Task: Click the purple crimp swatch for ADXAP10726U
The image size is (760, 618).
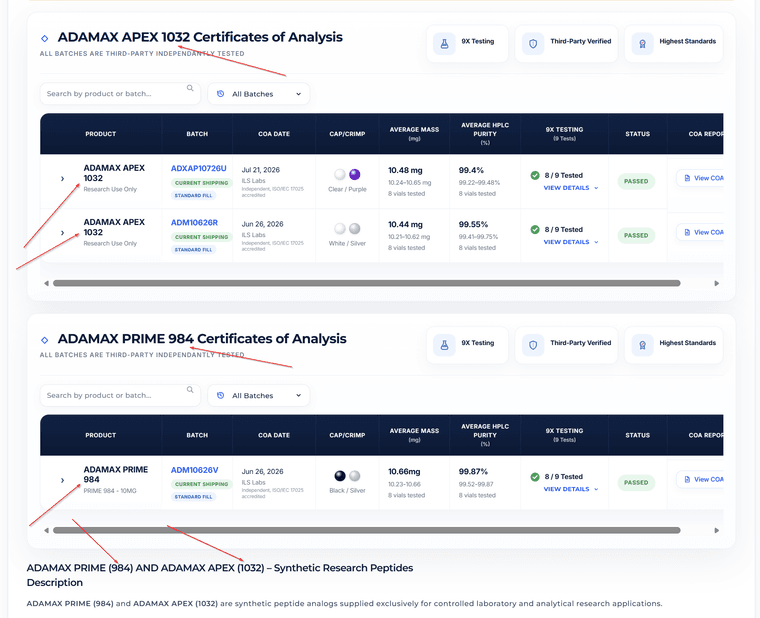Action: pos(355,174)
